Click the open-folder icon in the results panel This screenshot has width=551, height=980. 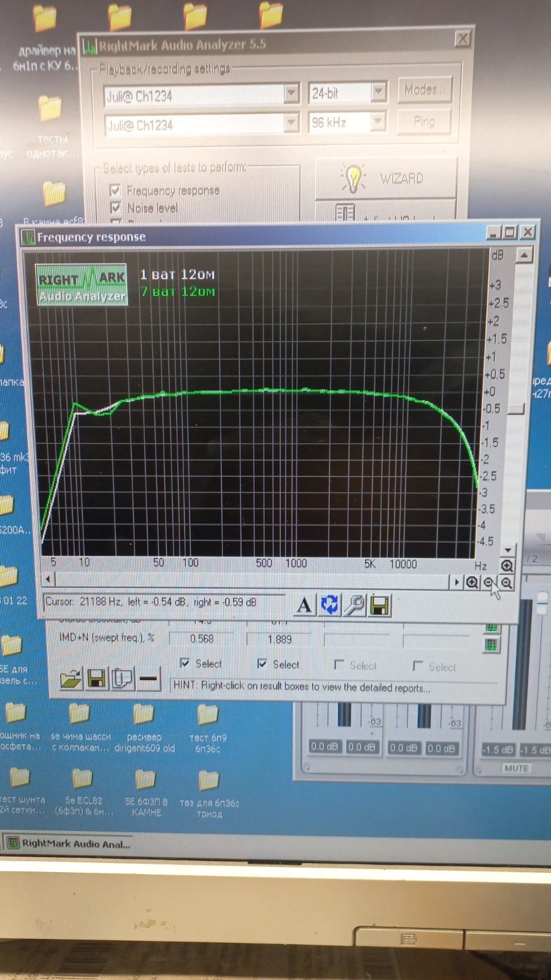pos(71,679)
